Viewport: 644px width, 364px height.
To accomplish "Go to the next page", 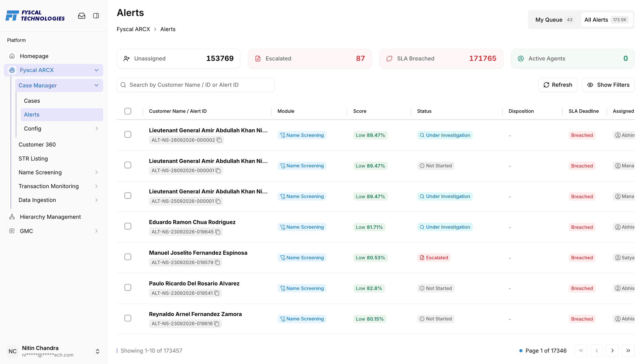I will pos(612,351).
